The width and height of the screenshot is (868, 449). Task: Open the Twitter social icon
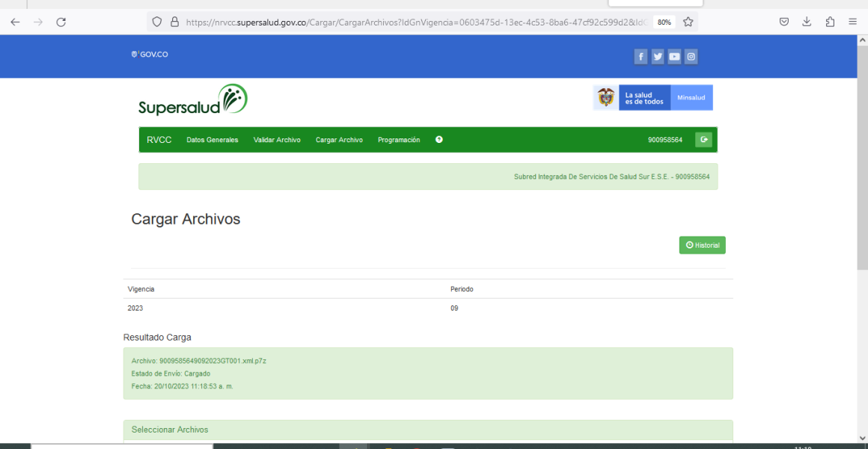pyautogui.click(x=658, y=56)
